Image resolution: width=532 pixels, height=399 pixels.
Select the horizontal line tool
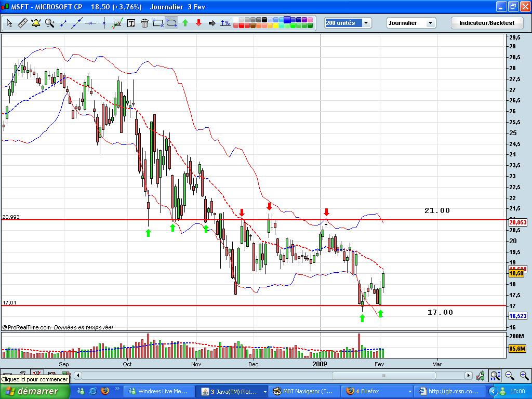pyautogui.click(x=90, y=23)
